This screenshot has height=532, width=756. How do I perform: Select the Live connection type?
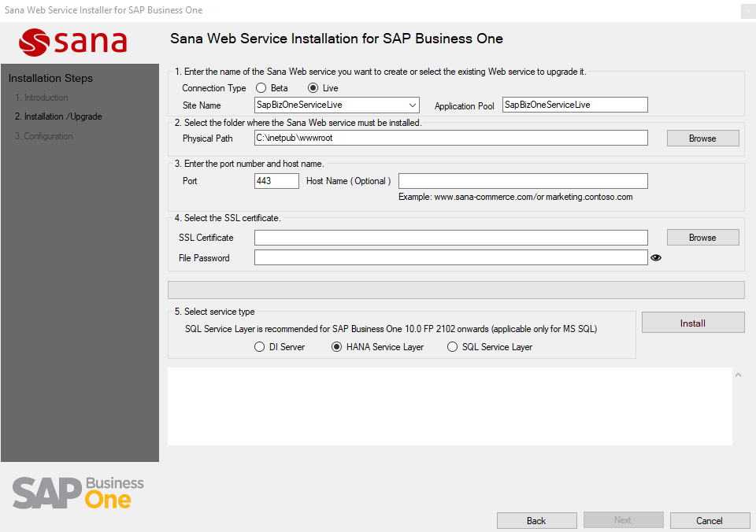313,88
